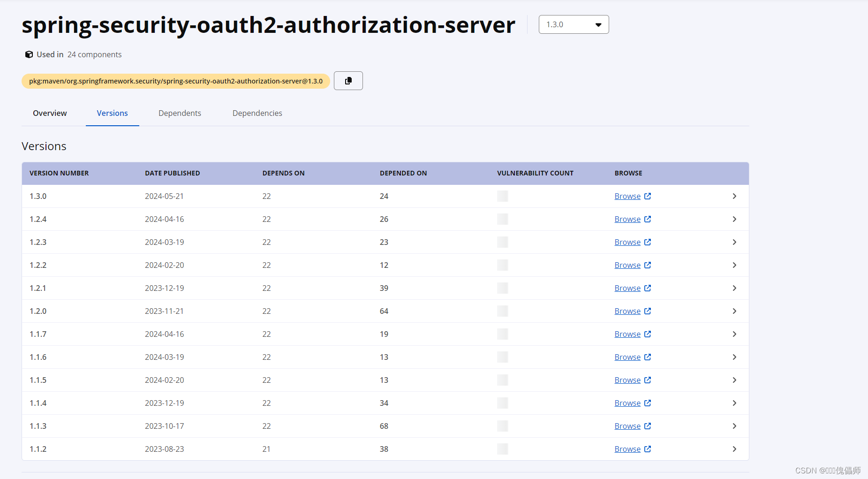Expand the 1.1.3 row with its chevron

tap(734, 426)
